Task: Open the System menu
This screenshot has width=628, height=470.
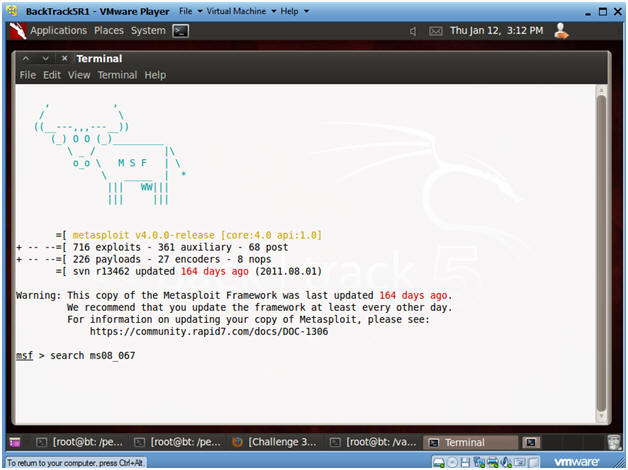Action: [148, 30]
